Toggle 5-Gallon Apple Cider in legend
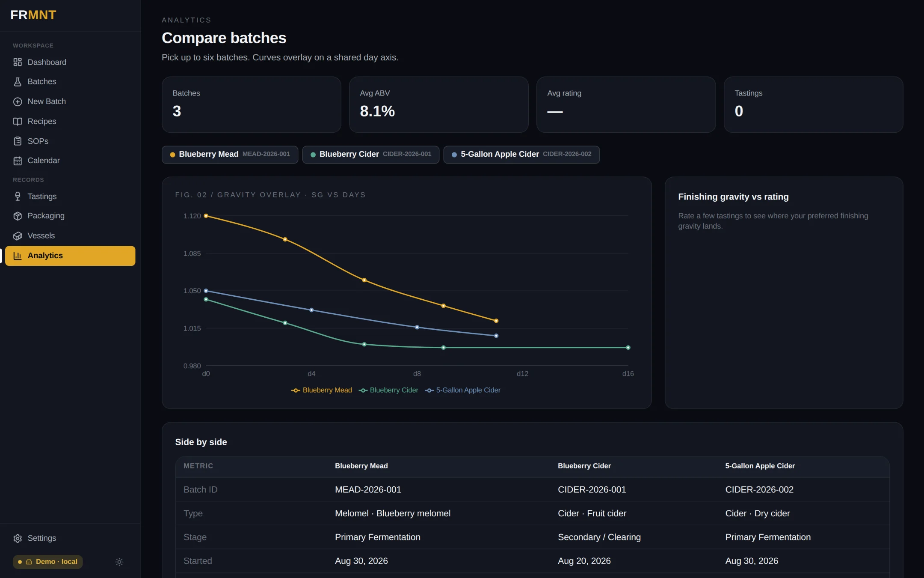The image size is (924, 578). coord(462,390)
